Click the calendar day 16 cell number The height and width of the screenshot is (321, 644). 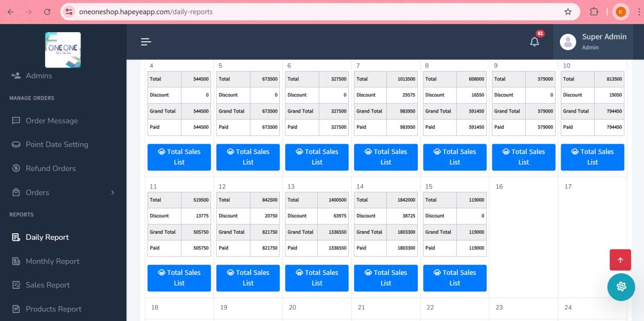[499, 187]
